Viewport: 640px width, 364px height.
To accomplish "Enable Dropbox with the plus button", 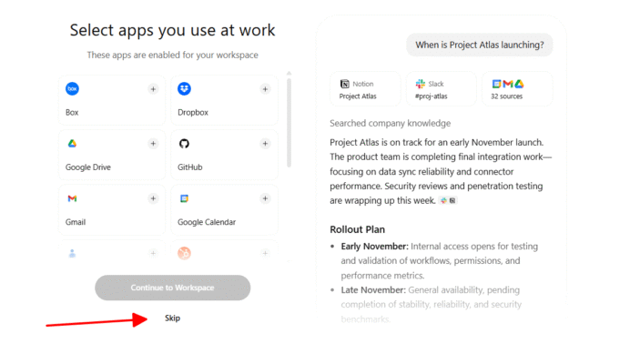I will pos(265,89).
